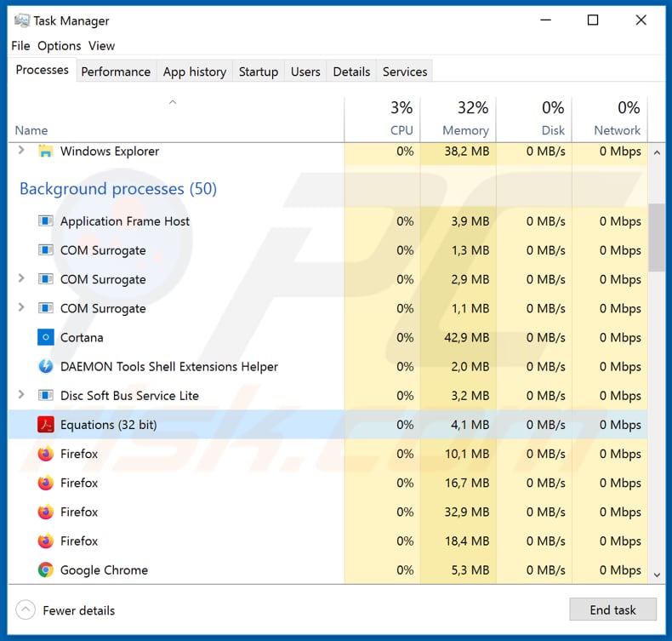Click the vertical scrollbar thumb
The width and height of the screenshot is (672, 641).
[x=657, y=238]
